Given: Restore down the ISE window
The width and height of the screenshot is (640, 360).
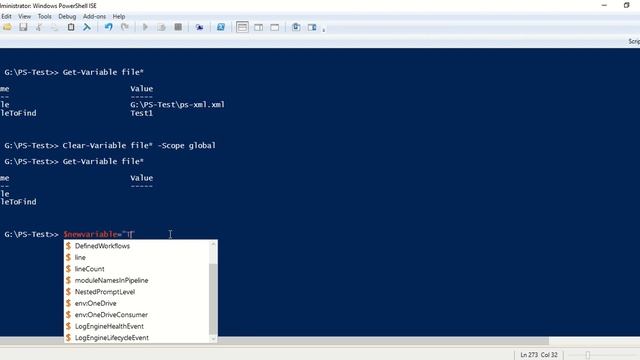Looking at the screenshot, I should (x=627, y=5).
